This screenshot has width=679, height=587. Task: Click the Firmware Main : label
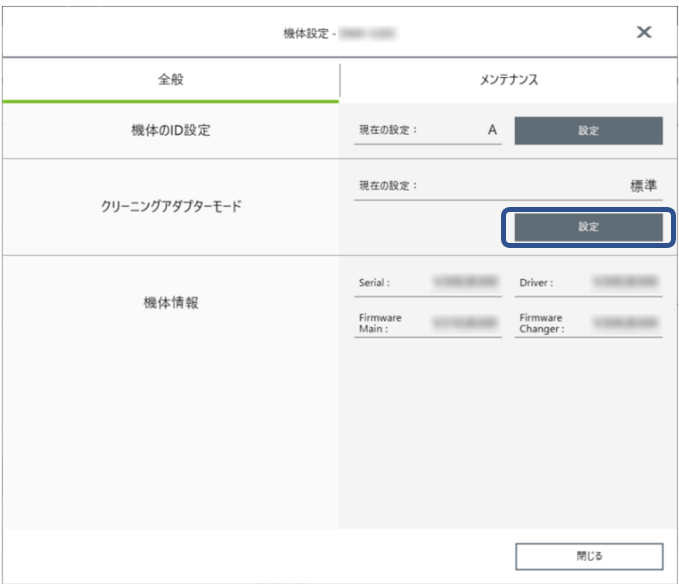380,323
